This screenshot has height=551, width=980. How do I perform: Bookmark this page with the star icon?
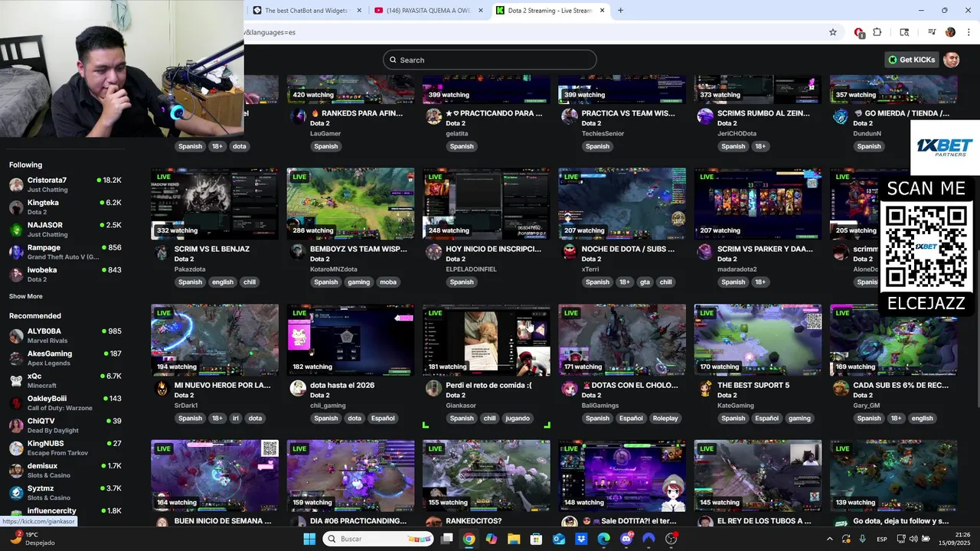833,32
